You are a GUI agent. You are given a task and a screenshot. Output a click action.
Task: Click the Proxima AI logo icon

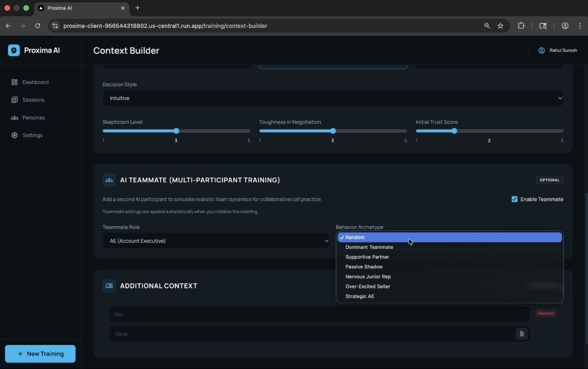pyautogui.click(x=14, y=50)
